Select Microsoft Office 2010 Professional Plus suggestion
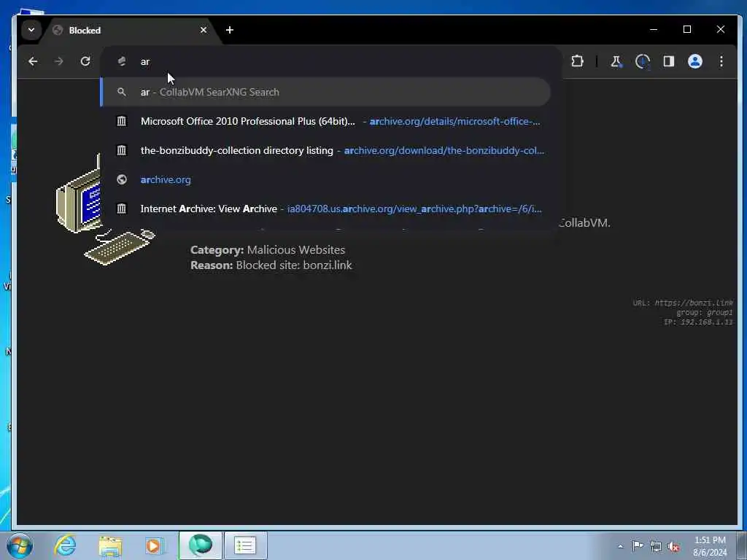Screen dimensions: 747x560 coord(325,122)
